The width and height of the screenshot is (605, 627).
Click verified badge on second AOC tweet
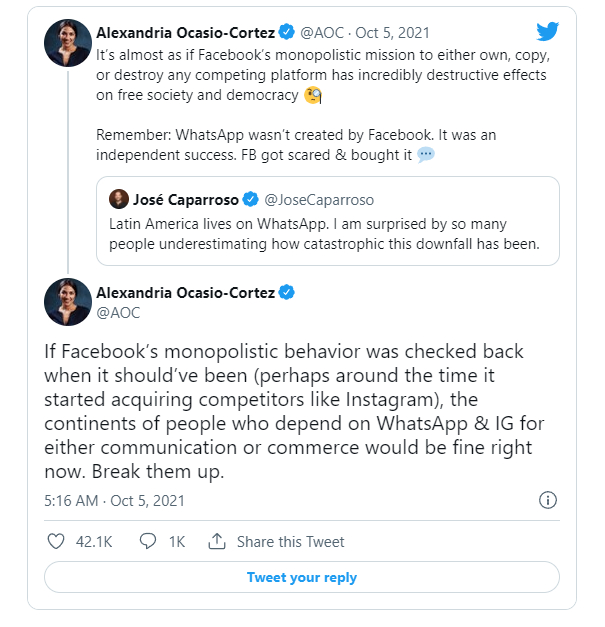(x=285, y=293)
